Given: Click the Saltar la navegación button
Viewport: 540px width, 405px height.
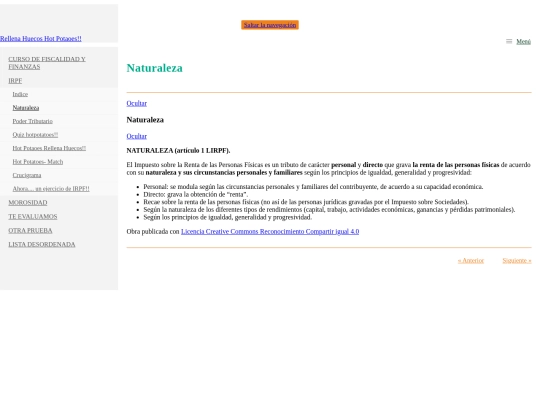Looking at the screenshot, I should pyautogui.click(x=270, y=25).
